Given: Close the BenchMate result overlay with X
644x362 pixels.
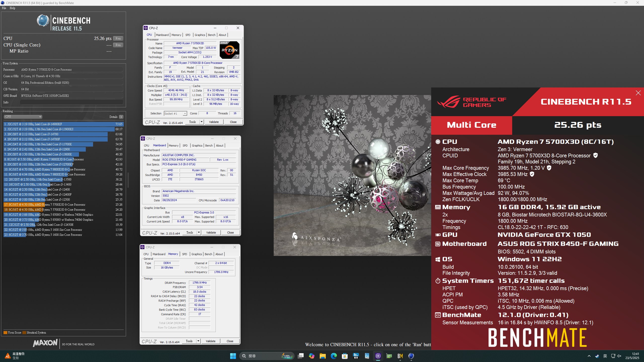Looking at the screenshot, I should [x=638, y=93].
